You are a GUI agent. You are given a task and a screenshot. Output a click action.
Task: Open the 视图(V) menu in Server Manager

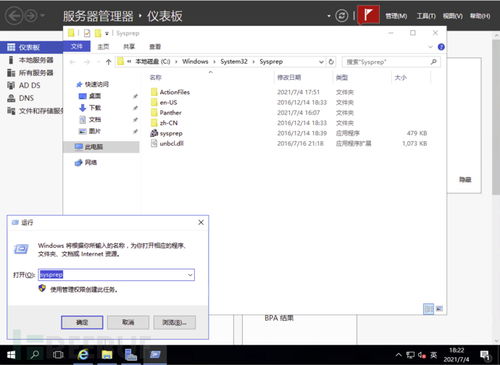tap(452, 16)
